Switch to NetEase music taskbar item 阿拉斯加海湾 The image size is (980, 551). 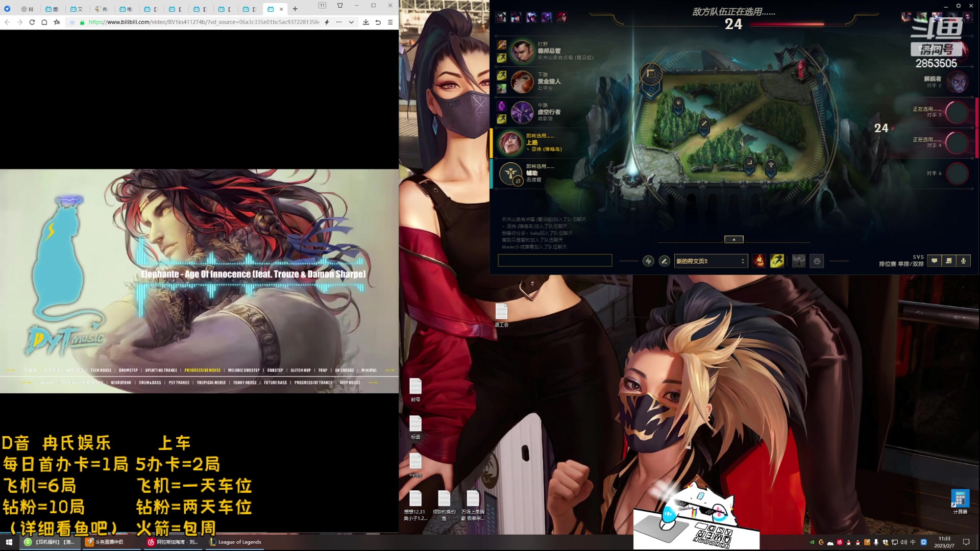pyautogui.click(x=173, y=542)
